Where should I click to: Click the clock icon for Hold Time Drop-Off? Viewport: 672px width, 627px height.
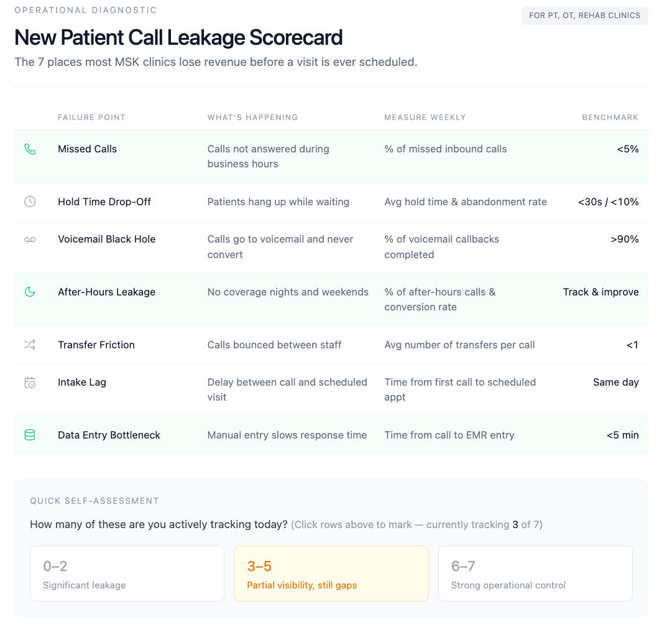(30, 202)
